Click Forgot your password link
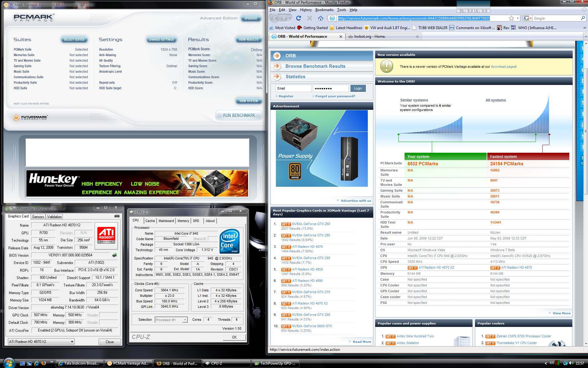The height and width of the screenshot is (368, 588). tap(335, 96)
